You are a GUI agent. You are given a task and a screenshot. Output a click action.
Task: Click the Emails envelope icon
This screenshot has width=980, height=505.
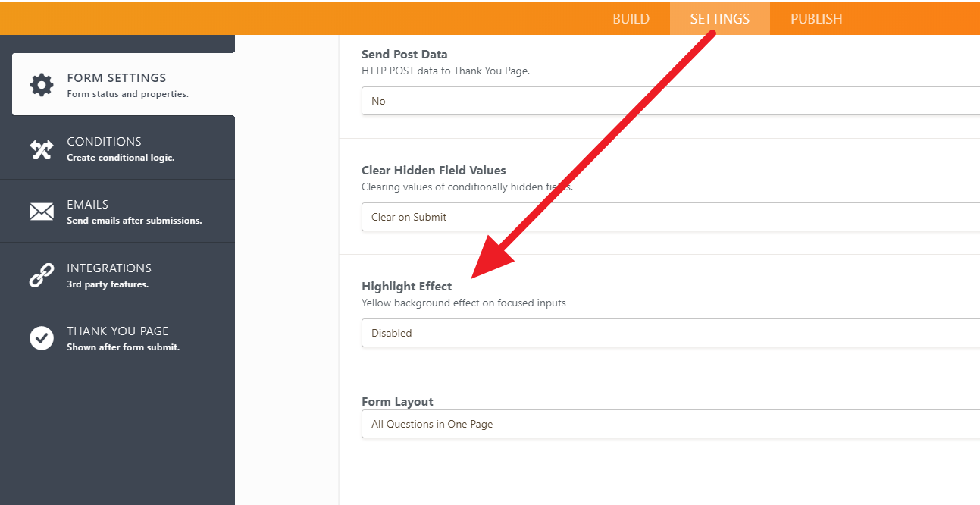(41, 211)
